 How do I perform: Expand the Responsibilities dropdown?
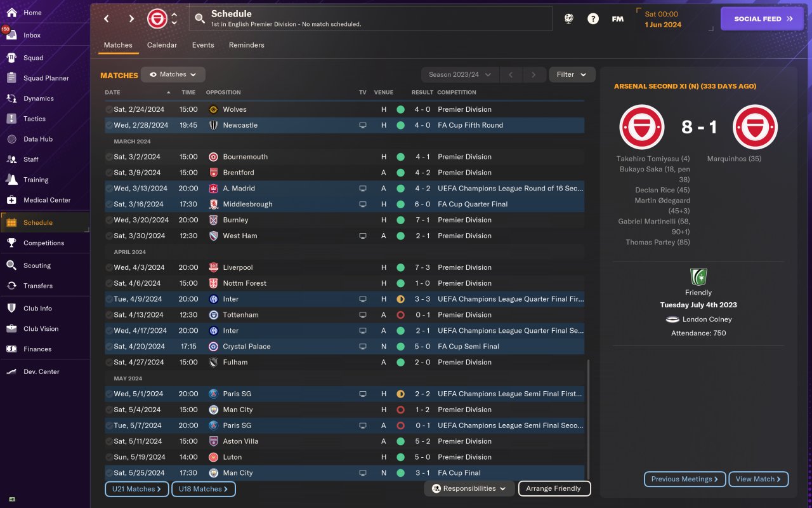pos(469,489)
